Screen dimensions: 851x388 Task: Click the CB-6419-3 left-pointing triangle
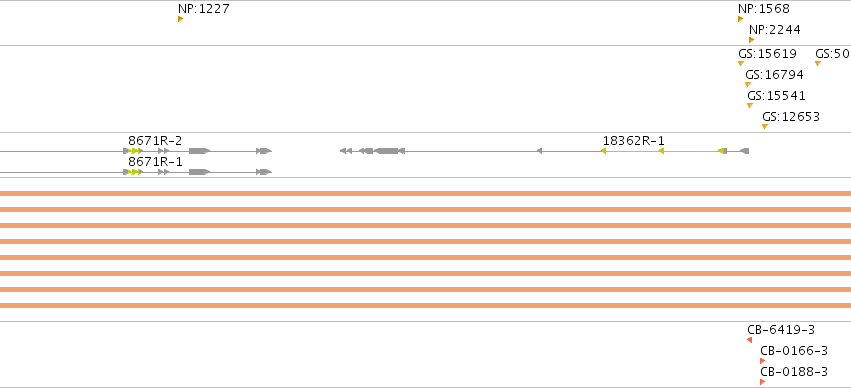pos(750,340)
